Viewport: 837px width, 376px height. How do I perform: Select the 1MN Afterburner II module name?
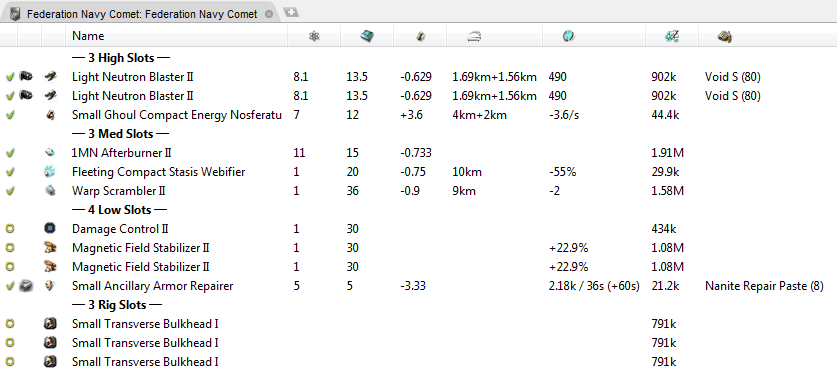tap(122, 153)
